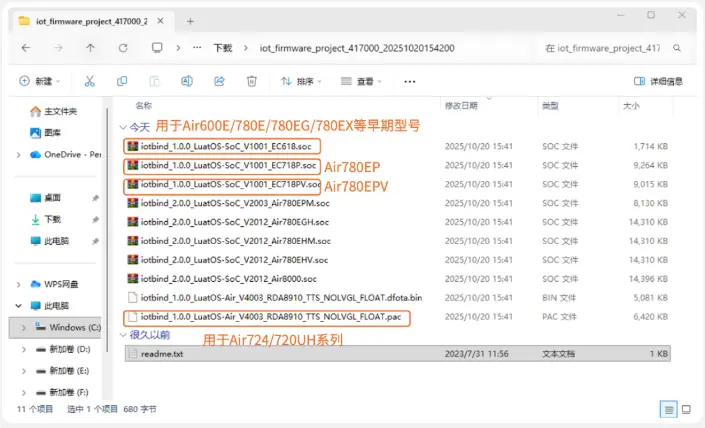Open 下载 pinned folder in sidebar
This screenshot has width=705, height=428.
(x=45, y=219)
